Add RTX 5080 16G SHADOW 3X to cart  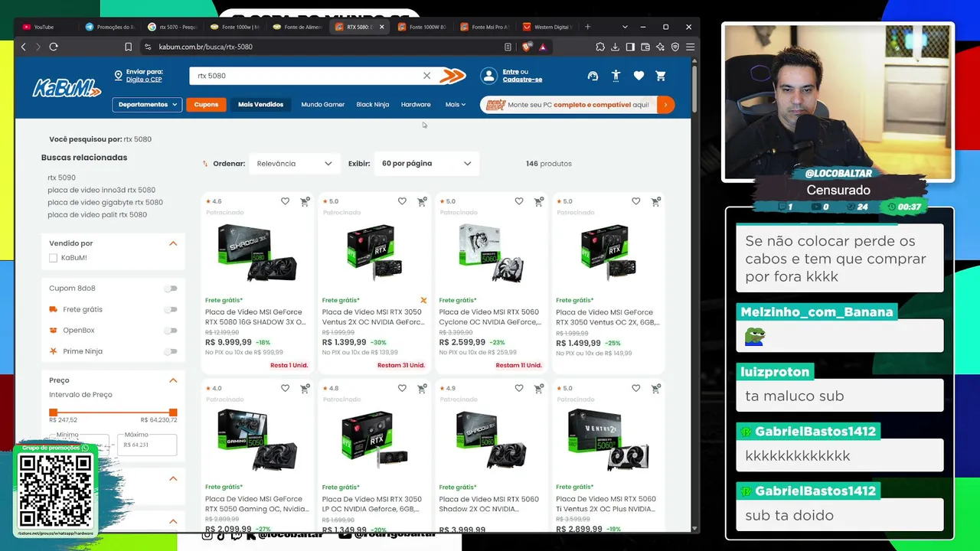coord(305,201)
